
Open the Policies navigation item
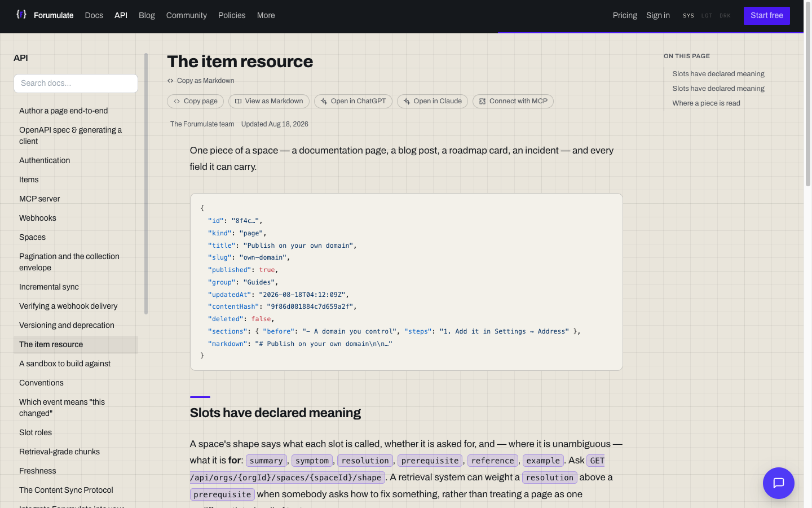(232, 16)
